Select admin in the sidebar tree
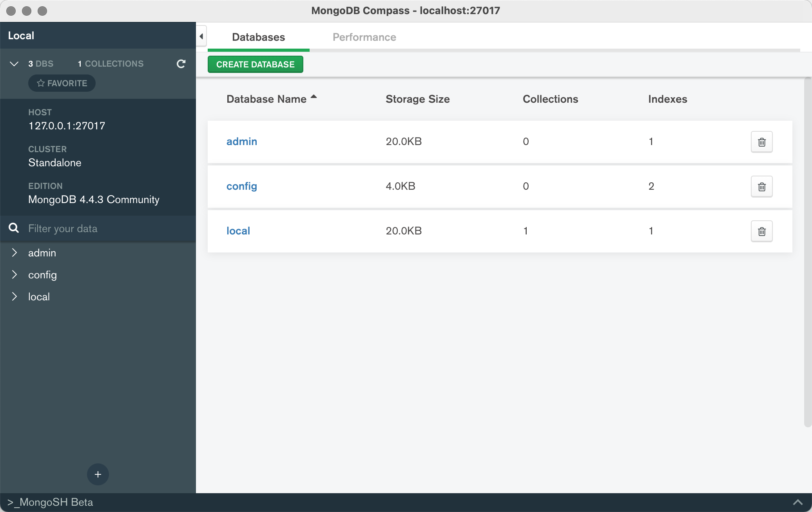 point(42,253)
